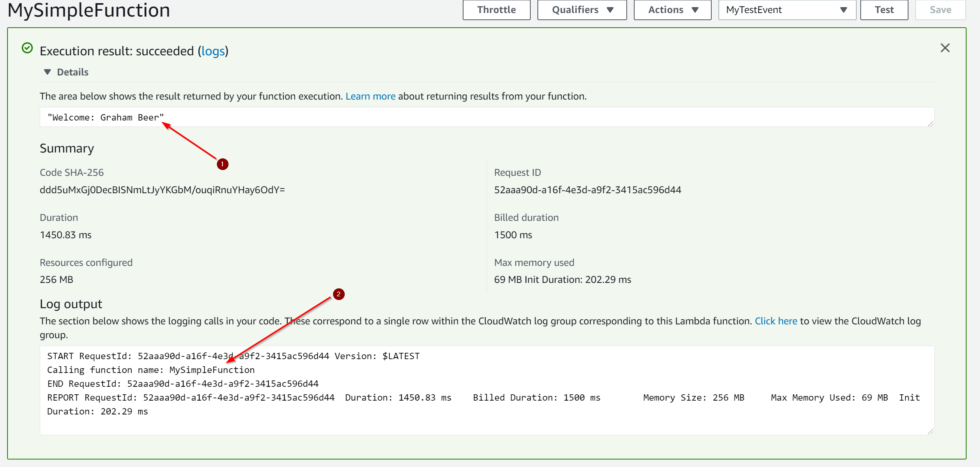Click the green success checkmark icon
The width and height of the screenshot is (980, 467).
click(27, 48)
